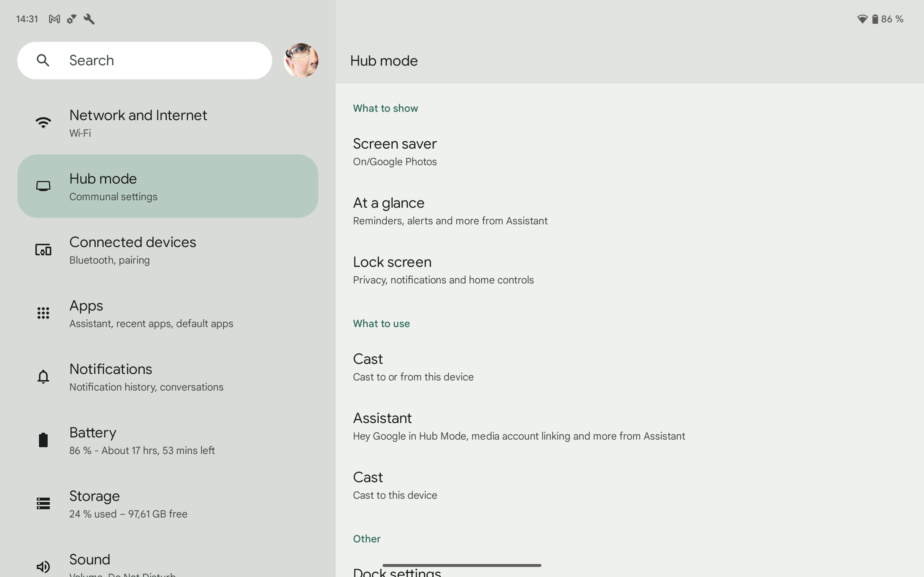Image resolution: width=924 pixels, height=577 pixels.
Task: Click the Notifications bell icon
Action: [43, 376]
